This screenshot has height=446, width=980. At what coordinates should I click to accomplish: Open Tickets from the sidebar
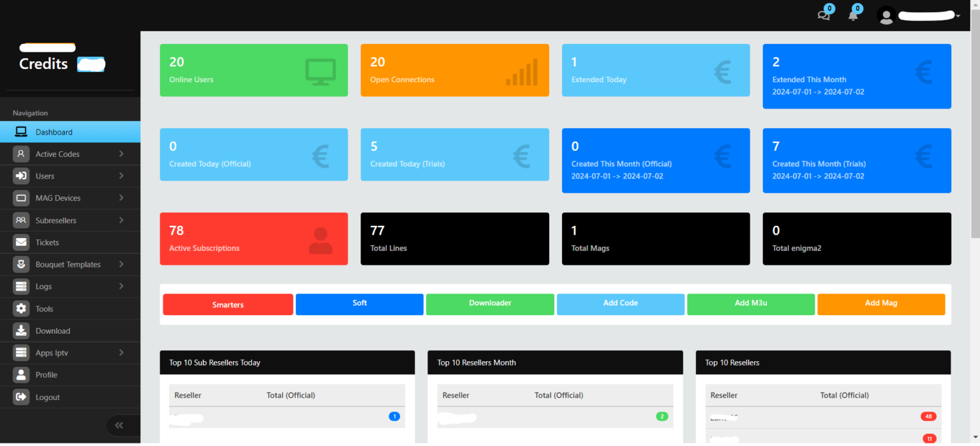click(70, 242)
